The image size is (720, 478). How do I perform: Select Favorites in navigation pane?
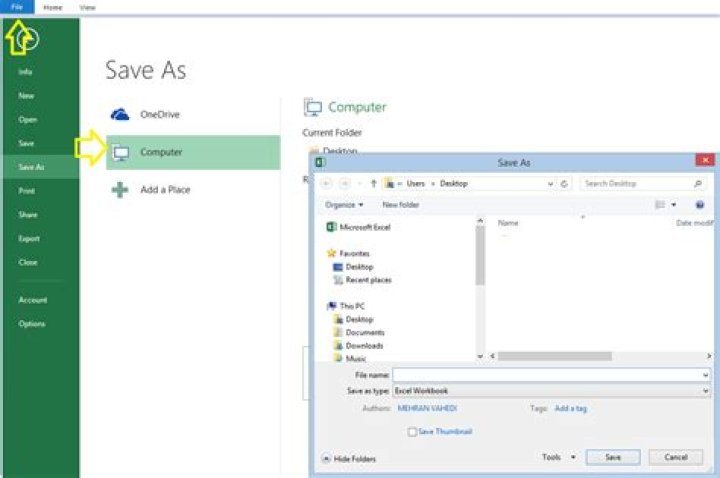point(348,253)
